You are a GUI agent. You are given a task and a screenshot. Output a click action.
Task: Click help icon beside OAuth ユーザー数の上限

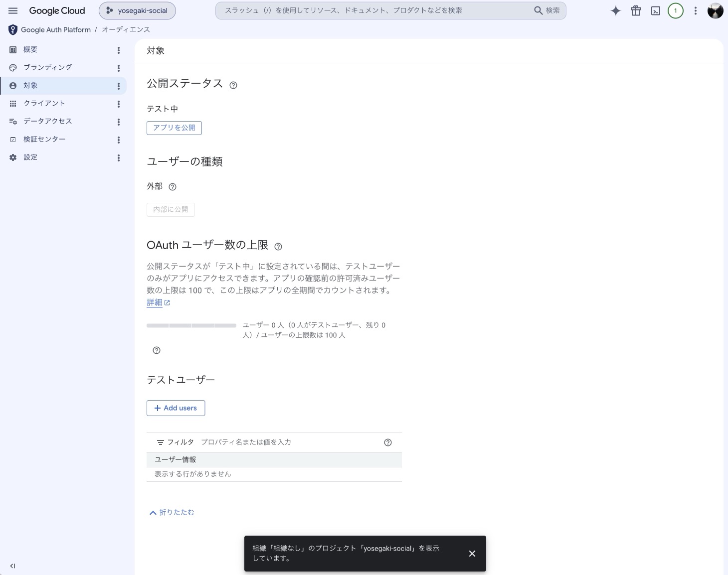click(278, 246)
